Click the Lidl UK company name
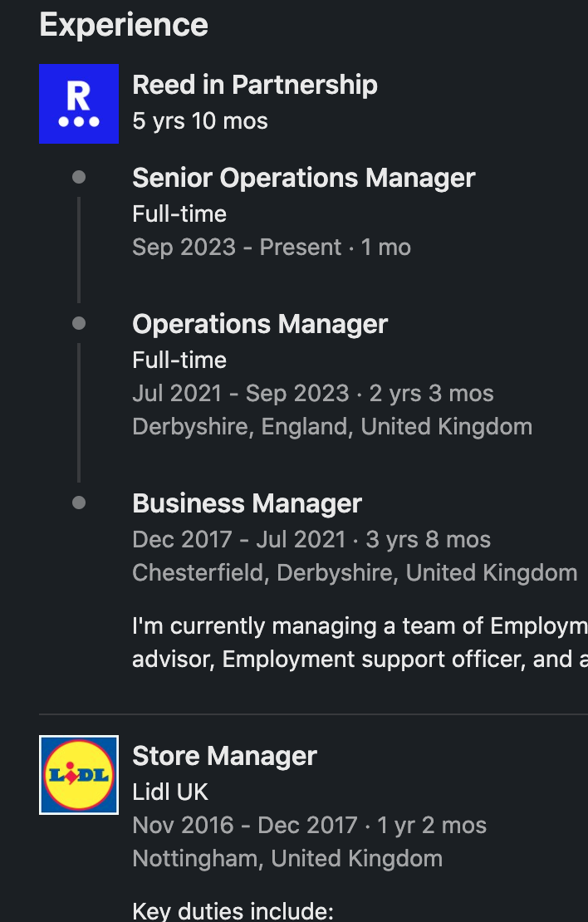Image resolution: width=588 pixels, height=922 pixels. pos(170,792)
